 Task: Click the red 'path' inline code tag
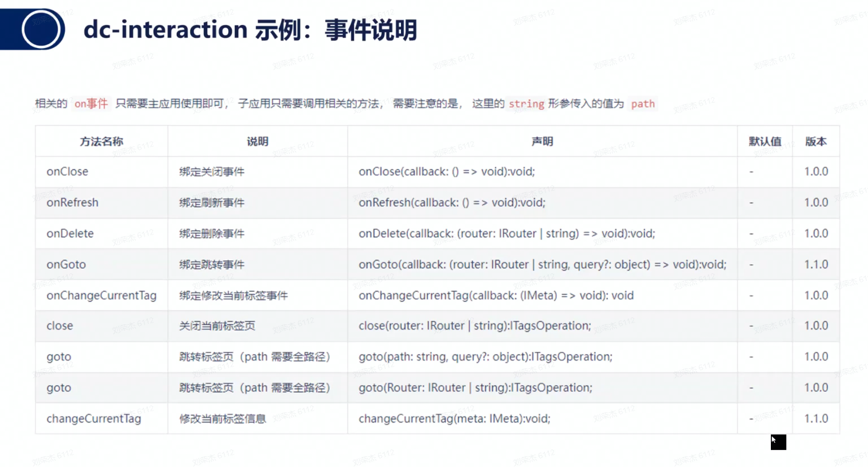643,104
